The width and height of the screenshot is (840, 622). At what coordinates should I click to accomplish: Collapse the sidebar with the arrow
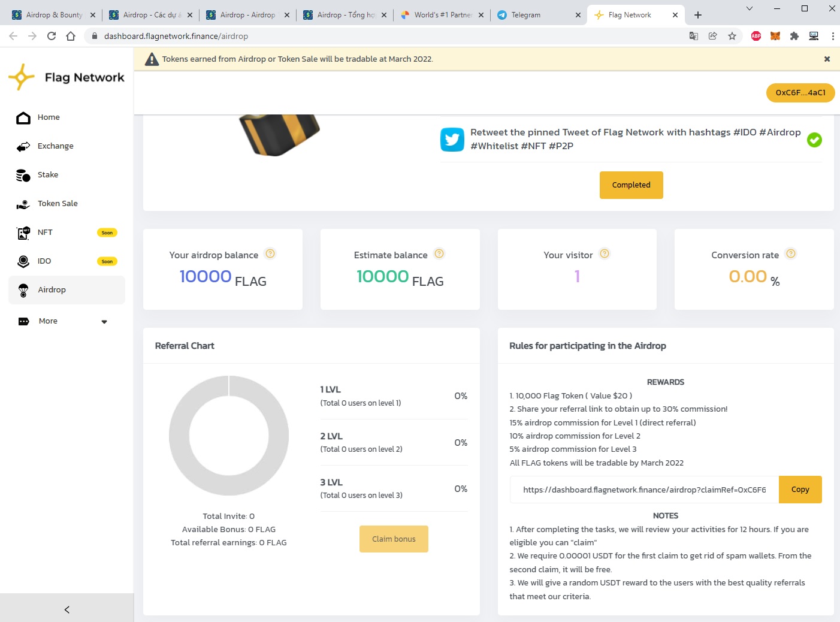67,609
